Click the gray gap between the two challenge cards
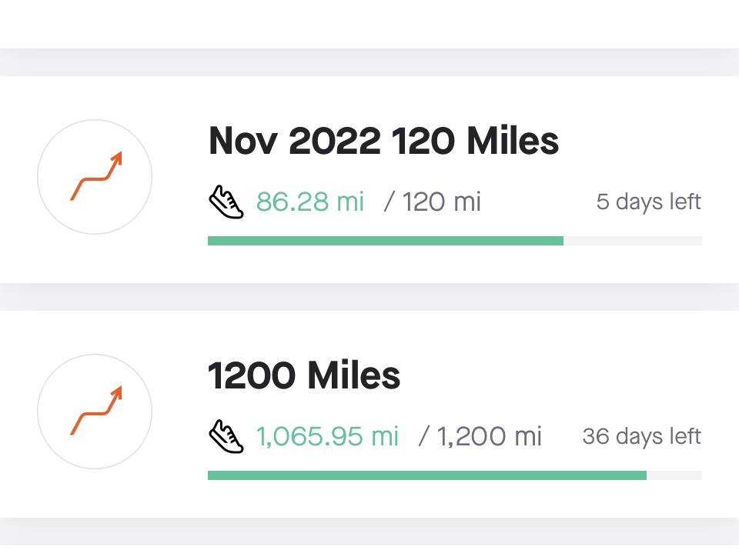Screen dimensions: 739x560 tap(369, 297)
